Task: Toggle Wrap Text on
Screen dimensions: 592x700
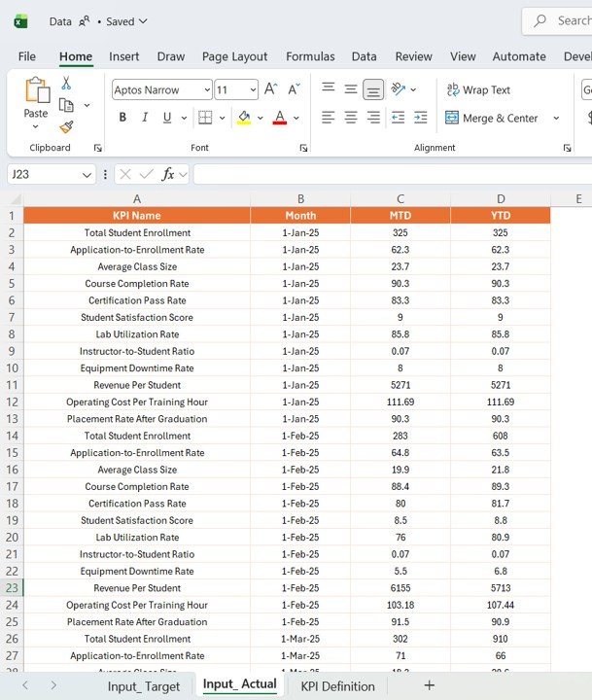Action: pos(478,89)
